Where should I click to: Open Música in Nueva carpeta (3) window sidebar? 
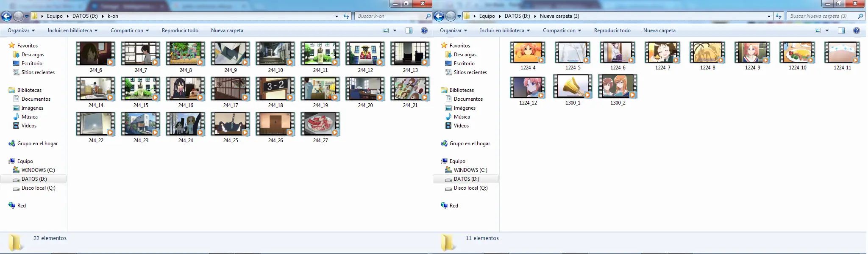pos(462,117)
